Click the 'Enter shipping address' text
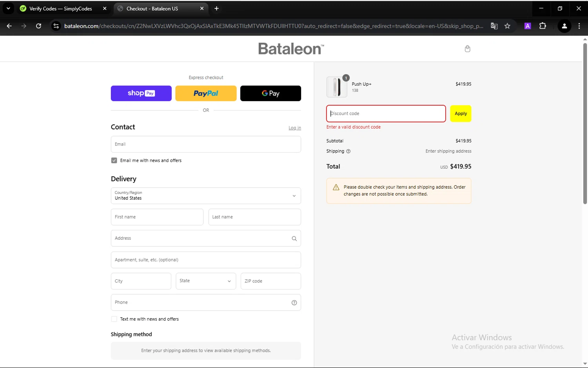588x368 pixels. coord(448,151)
